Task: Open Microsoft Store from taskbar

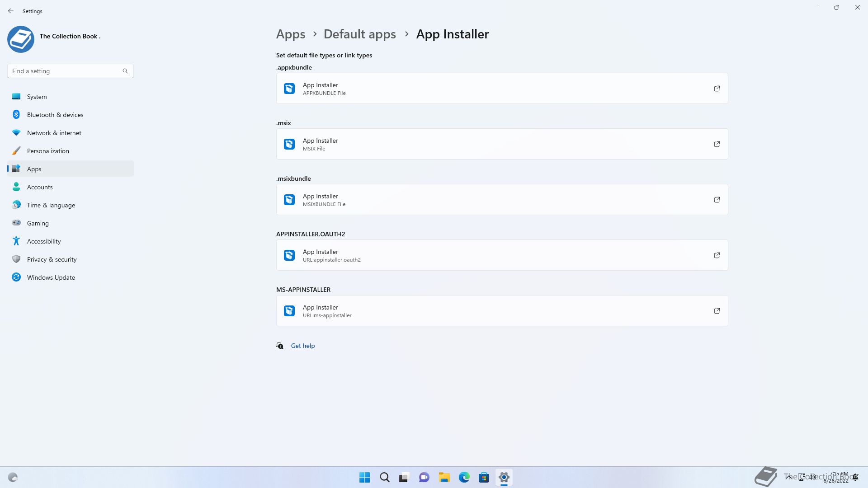Action: point(484,477)
